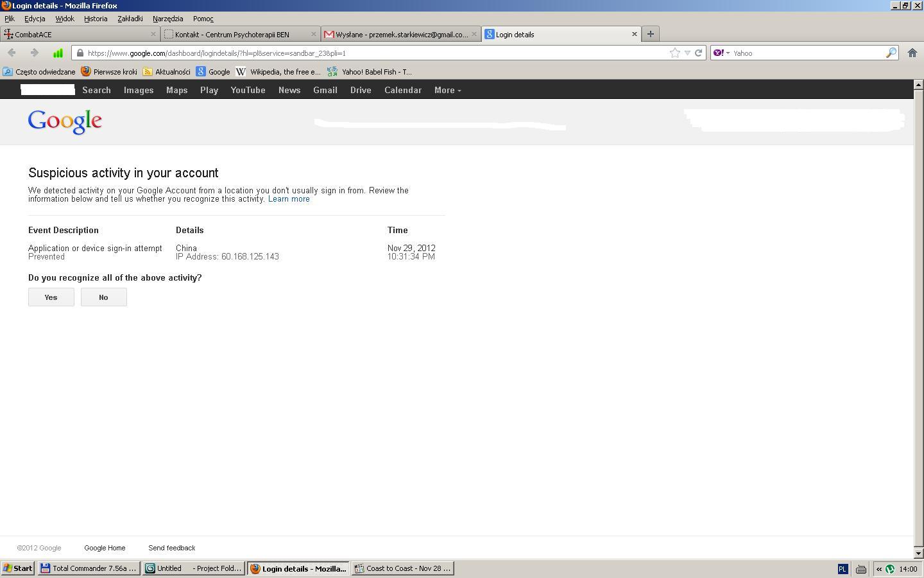The height and width of the screenshot is (578, 924).
Task: Open Play in the Google top bar
Action: pos(209,90)
